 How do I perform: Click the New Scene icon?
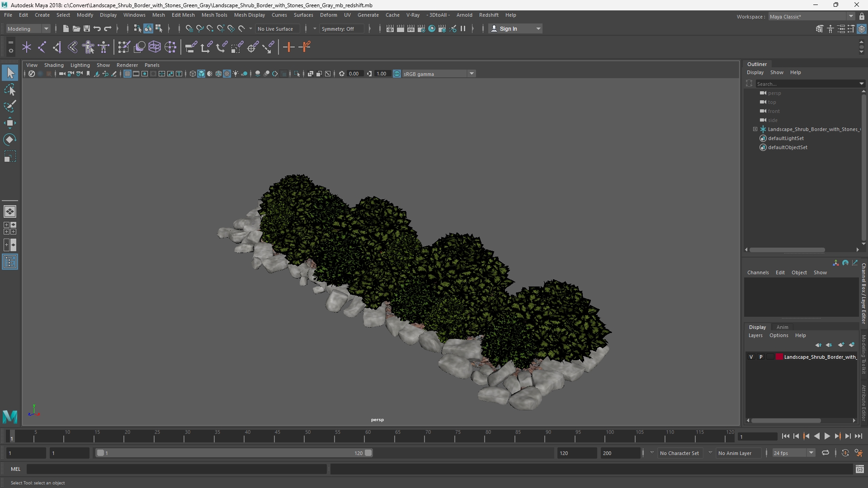tap(66, 28)
